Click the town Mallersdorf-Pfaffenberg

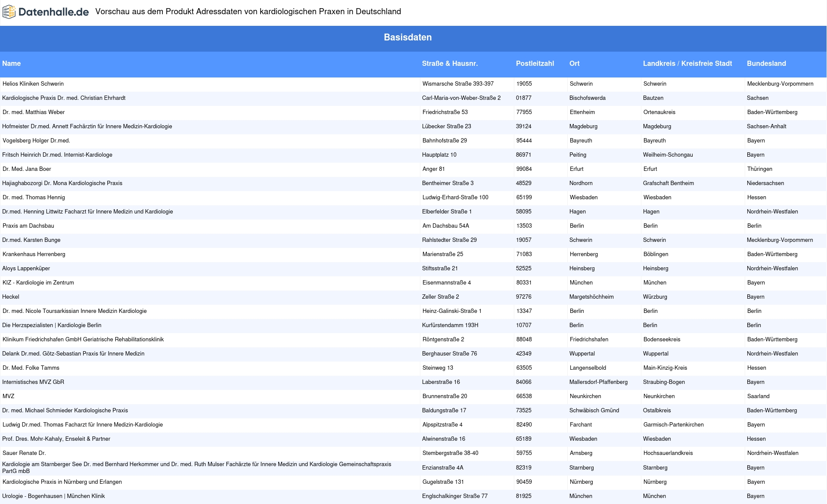click(598, 382)
